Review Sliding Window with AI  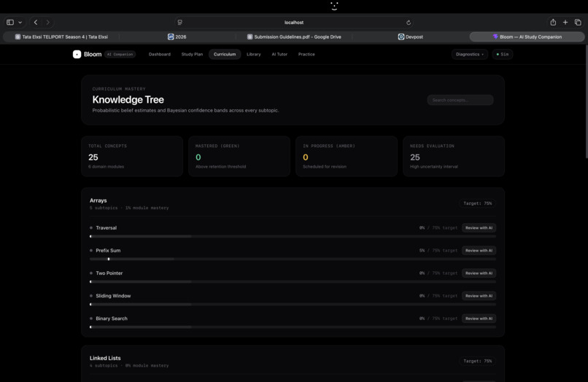click(479, 296)
